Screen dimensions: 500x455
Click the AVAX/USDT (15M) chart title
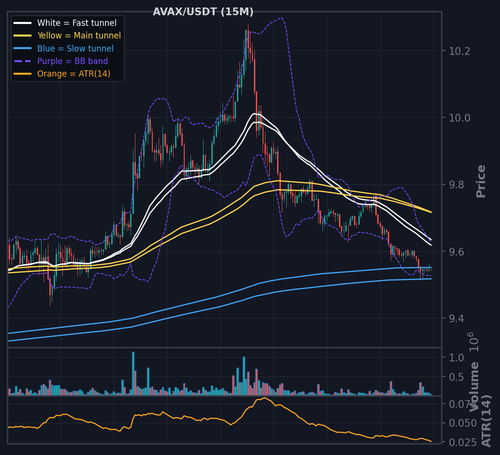point(203,12)
